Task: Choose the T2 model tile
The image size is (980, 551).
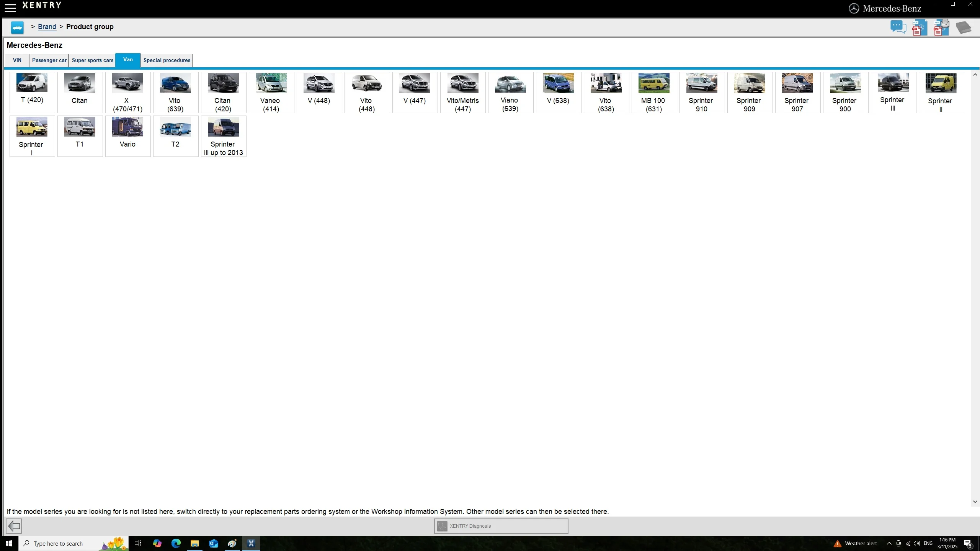Action: click(x=176, y=136)
